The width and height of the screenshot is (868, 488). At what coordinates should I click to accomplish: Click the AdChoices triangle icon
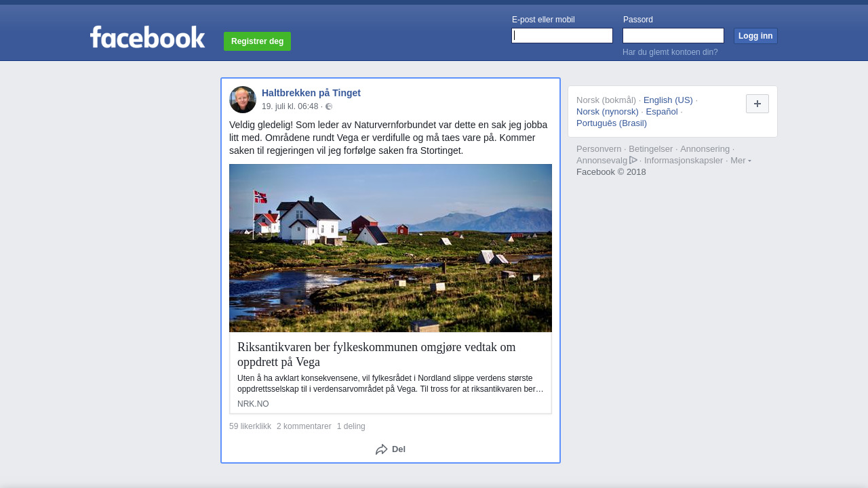pyautogui.click(x=633, y=161)
